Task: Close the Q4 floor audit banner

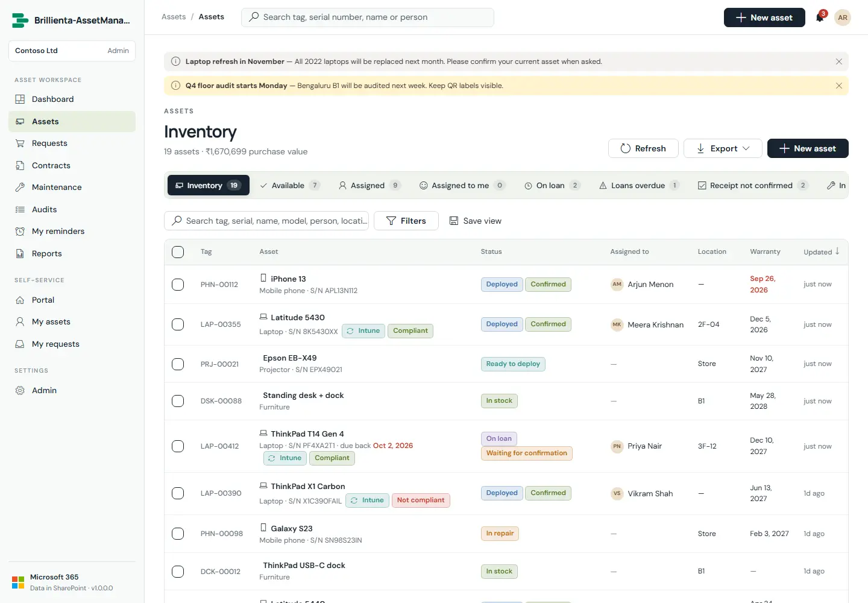Action: [838, 86]
